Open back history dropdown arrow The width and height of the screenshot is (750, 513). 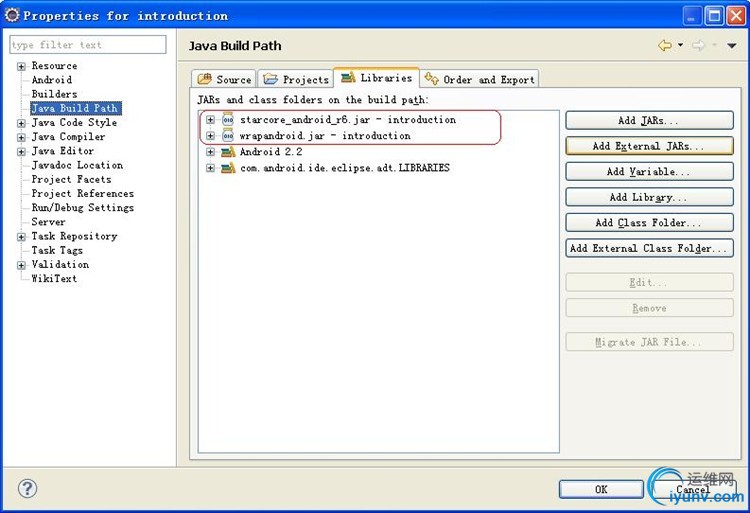pyautogui.click(x=681, y=45)
